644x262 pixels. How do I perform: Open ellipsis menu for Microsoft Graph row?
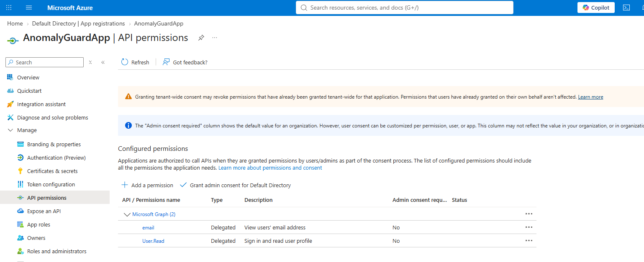[529, 214]
